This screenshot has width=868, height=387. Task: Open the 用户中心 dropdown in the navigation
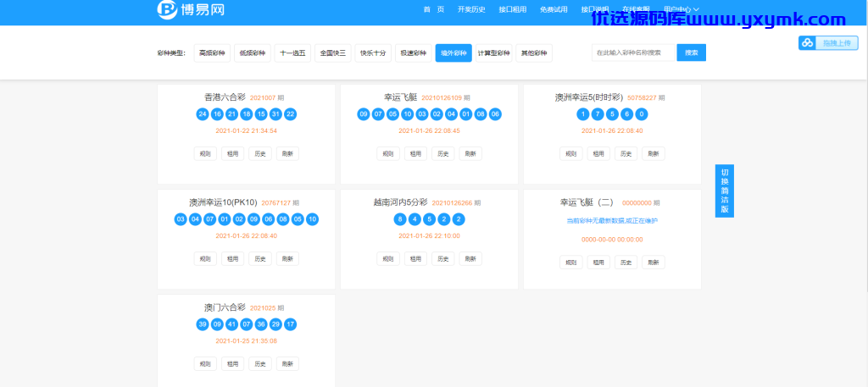pos(681,9)
